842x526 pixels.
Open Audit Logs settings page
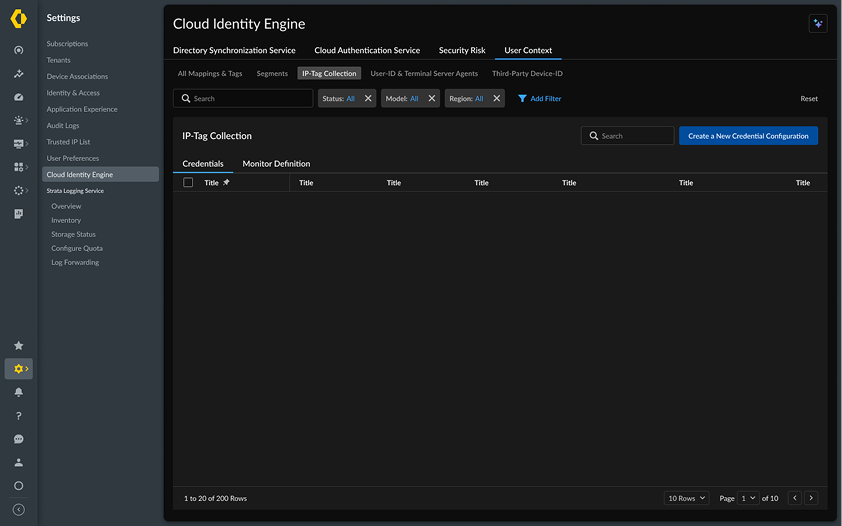coord(63,126)
